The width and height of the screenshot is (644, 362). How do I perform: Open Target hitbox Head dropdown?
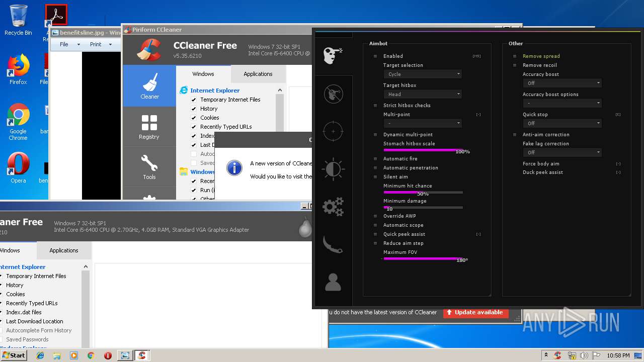[x=423, y=94]
